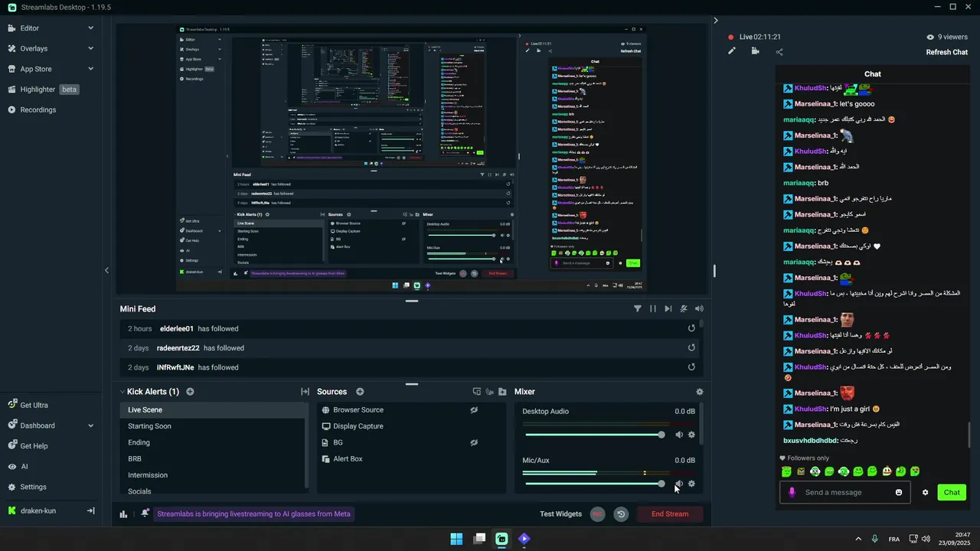Edit stream info with pencil icon
Image resolution: width=980 pixels, height=551 pixels.
[x=732, y=51]
